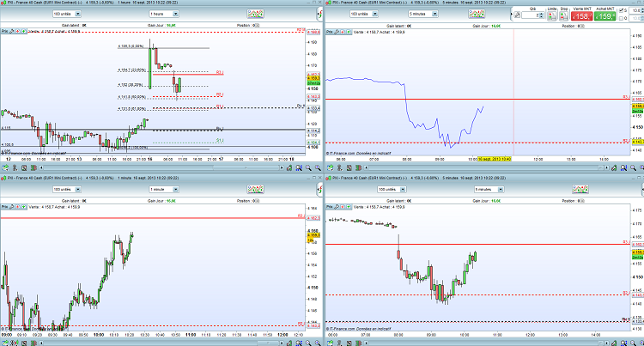Click wrench price settings in bottom-right chart
The height and width of the screenshot is (346, 644).
click(337, 207)
